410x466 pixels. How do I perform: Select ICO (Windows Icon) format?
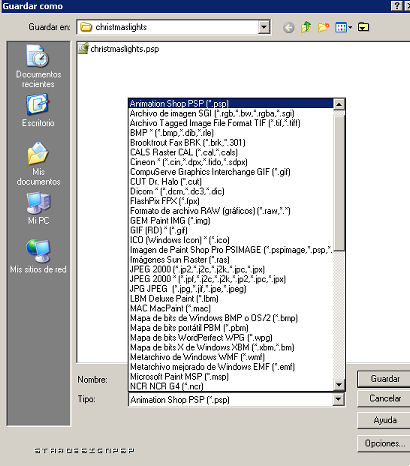[231, 240]
